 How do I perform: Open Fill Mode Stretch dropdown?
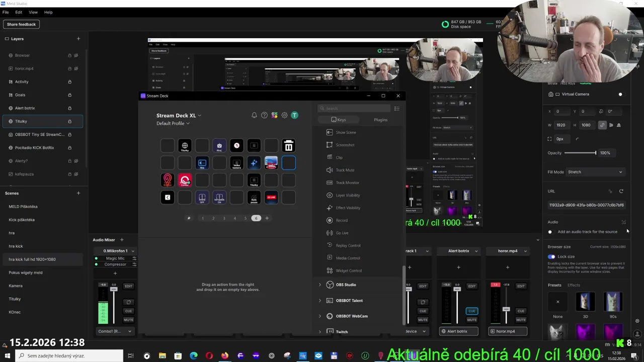point(595,172)
